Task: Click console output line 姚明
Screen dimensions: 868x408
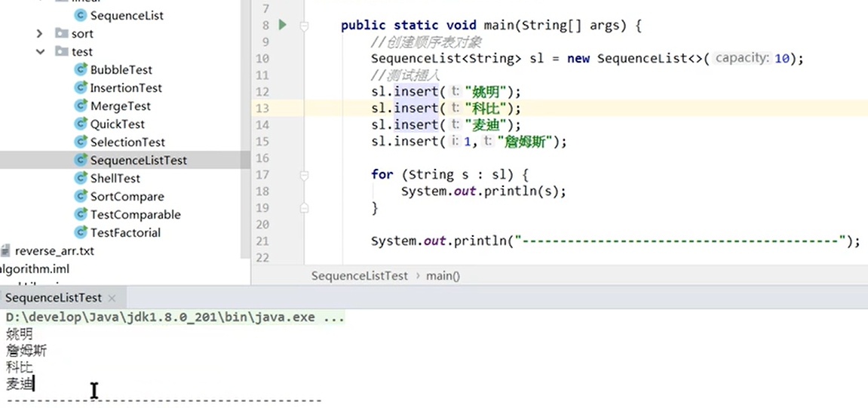Action: (x=20, y=334)
